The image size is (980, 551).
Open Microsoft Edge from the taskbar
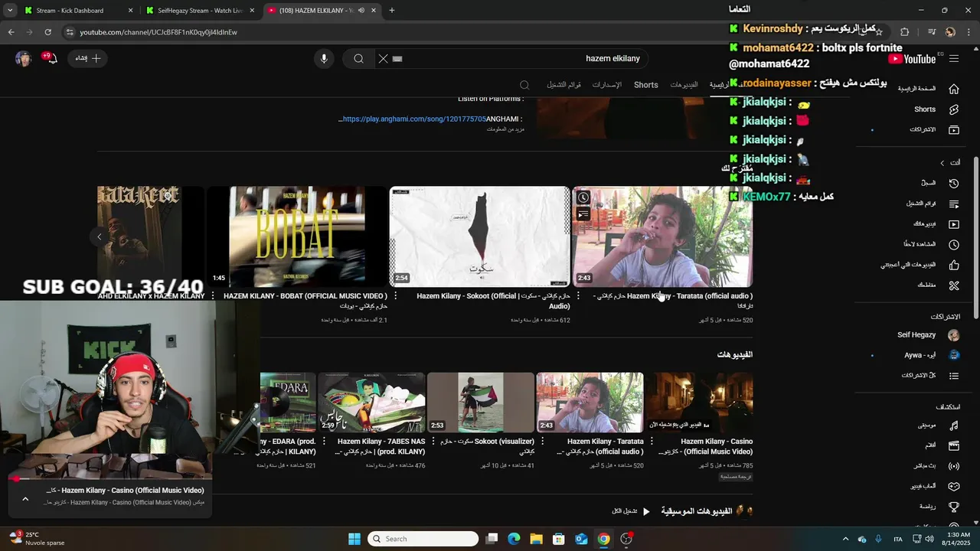click(514, 539)
